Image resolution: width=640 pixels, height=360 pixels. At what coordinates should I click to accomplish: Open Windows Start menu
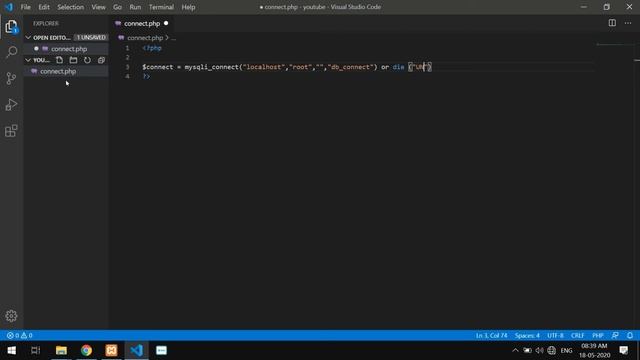11,350
